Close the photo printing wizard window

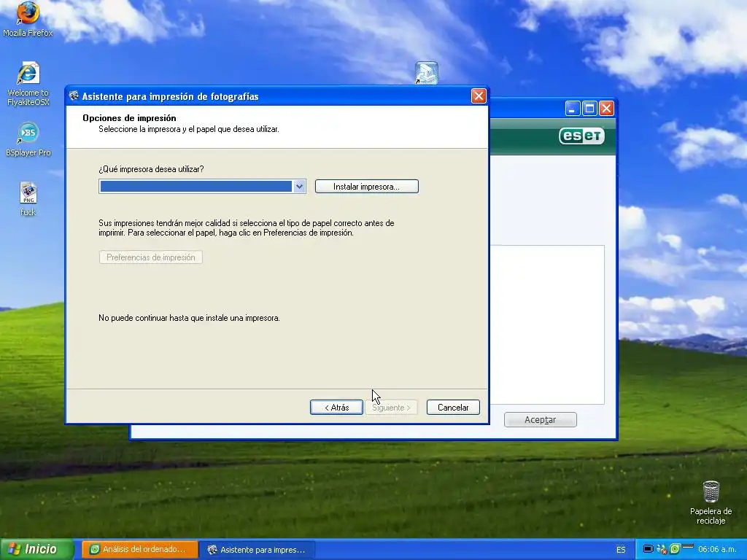coord(479,96)
